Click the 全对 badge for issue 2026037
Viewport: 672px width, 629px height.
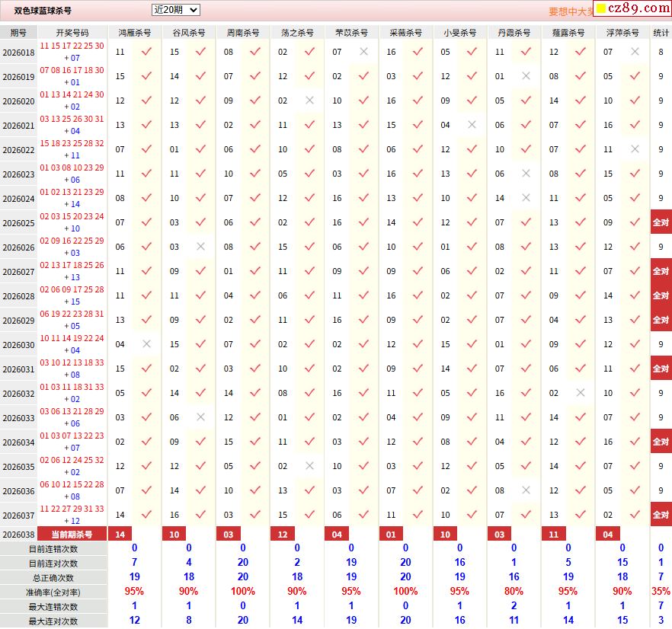tap(661, 515)
